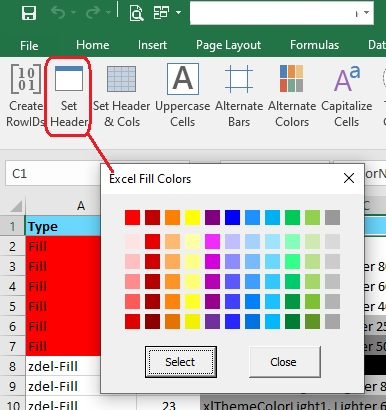This screenshot has height=410, width=386.
Task: Click the Uppercase Cells icon
Action: click(183, 79)
